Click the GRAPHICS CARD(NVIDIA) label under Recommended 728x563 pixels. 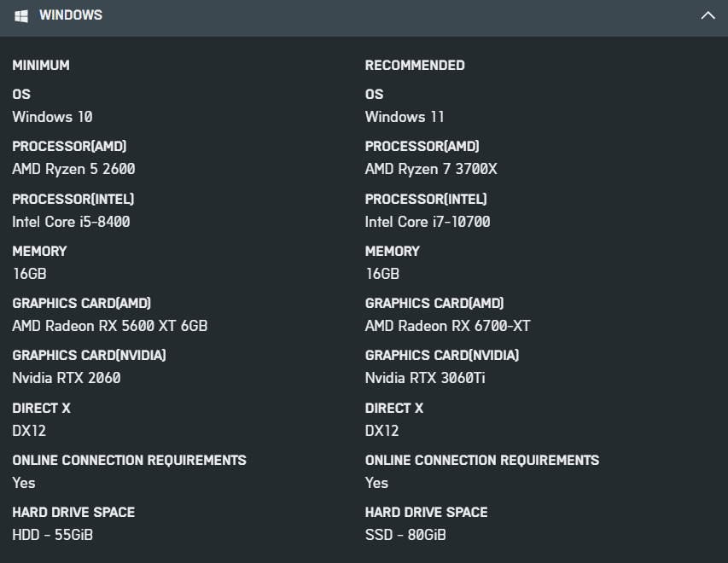pyautogui.click(x=442, y=355)
